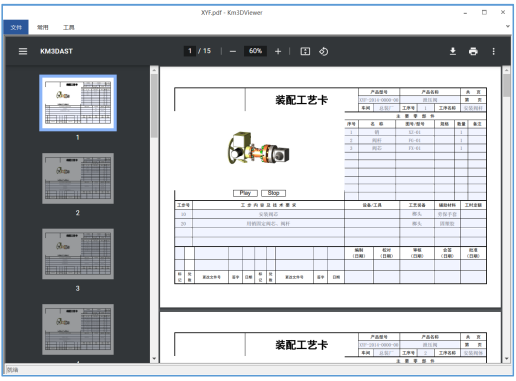Click the Play button under the 3D model

(x=245, y=193)
